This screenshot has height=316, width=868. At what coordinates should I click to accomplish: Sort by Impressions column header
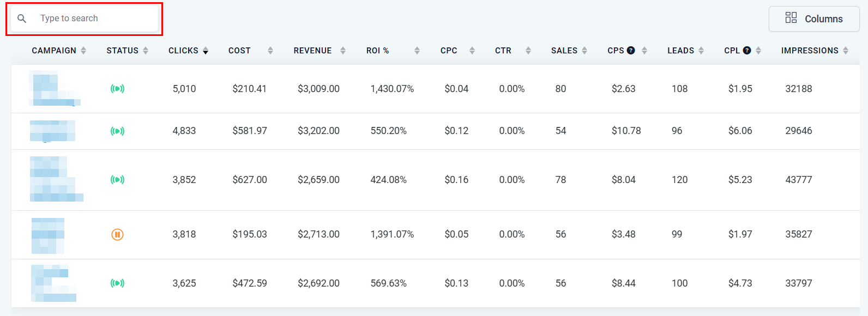(x=810, y=51)
